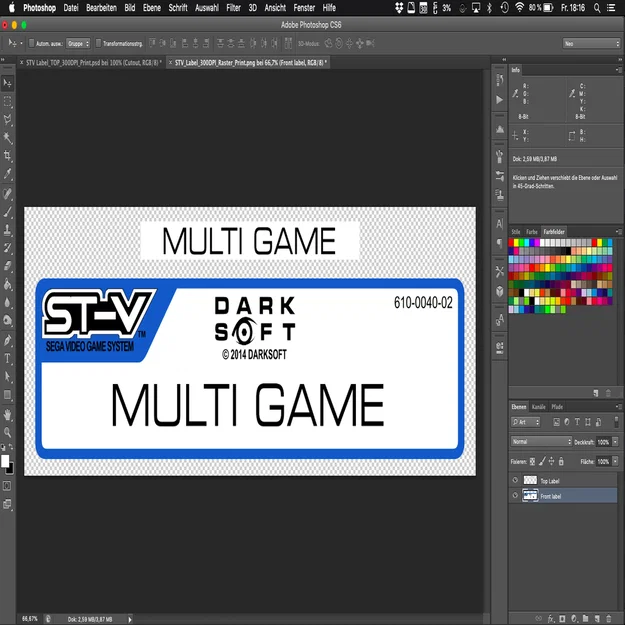625x625 pixels.
Task: Select the Path Selection tool
Action: [x=8, y=376]
